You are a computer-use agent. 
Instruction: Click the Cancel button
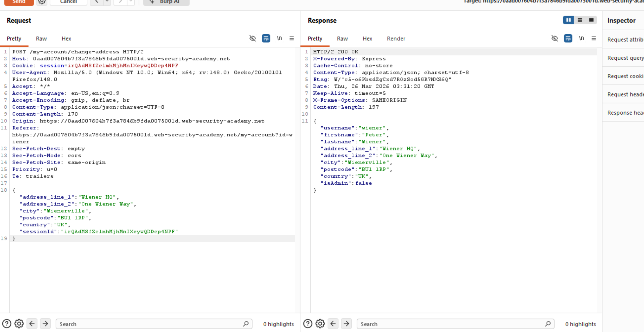click(x=69, y=2)
